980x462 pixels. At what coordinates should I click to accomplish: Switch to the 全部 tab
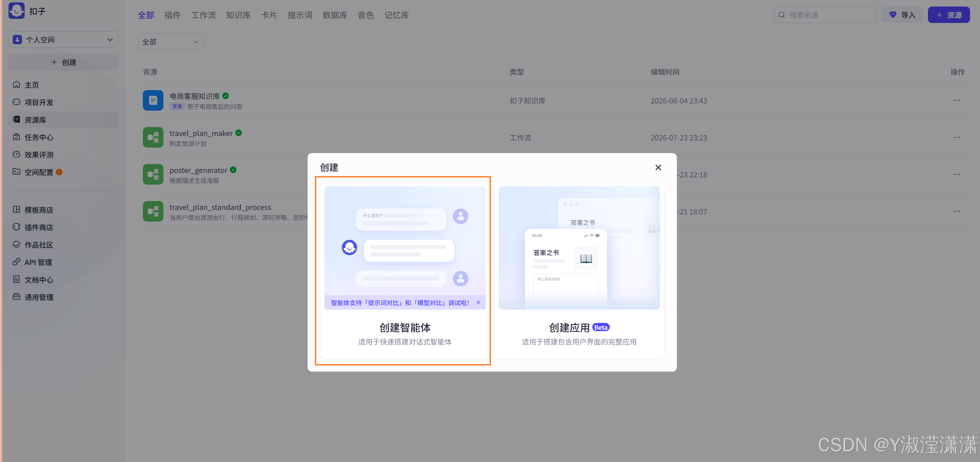[x=146, y=15]
